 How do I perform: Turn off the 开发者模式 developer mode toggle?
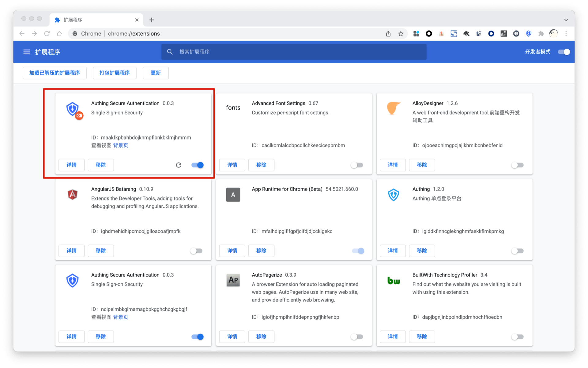tap(564, 52)
